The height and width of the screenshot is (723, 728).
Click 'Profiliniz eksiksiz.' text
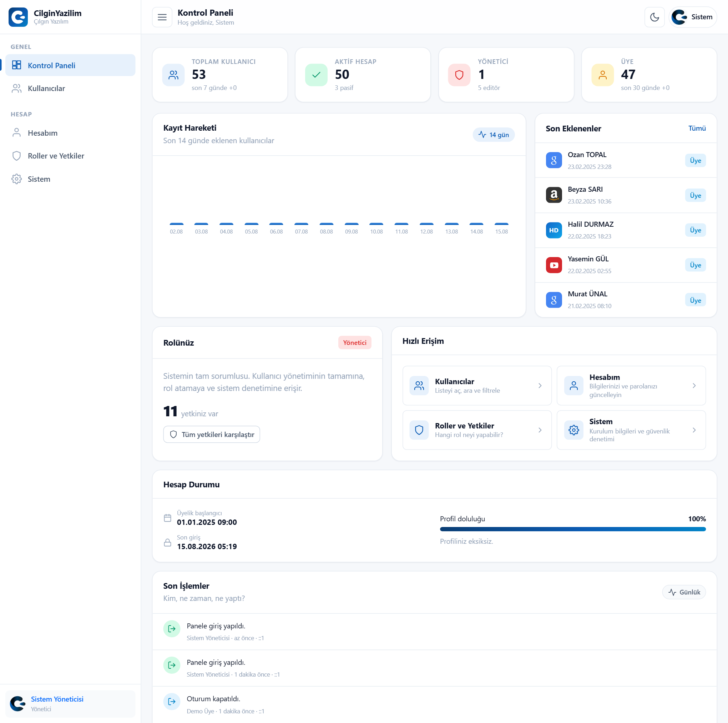(466, 541)
